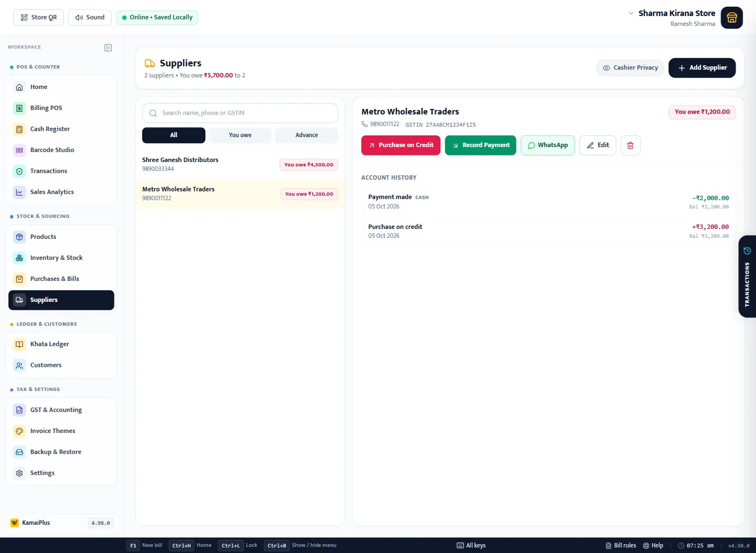This screenshot has width=756, height=553.
Task: Select Metro Wholesale Traders in the list
Action: click(240, 194)
